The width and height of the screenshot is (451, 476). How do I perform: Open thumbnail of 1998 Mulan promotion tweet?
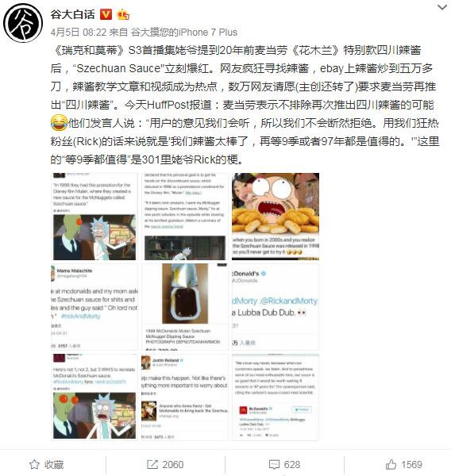click(94, 217)
